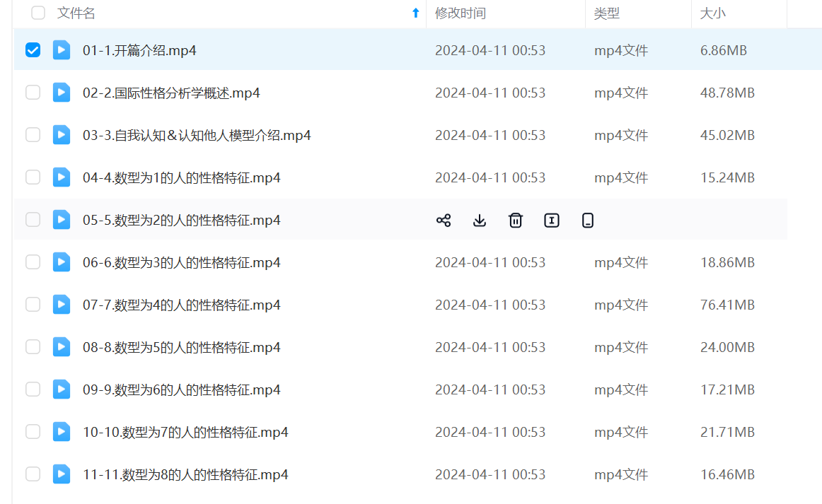Download the 05-5.数型为2 video file
Image resolution: width=822 pixels, height=504 pixels.
[480, 221]
